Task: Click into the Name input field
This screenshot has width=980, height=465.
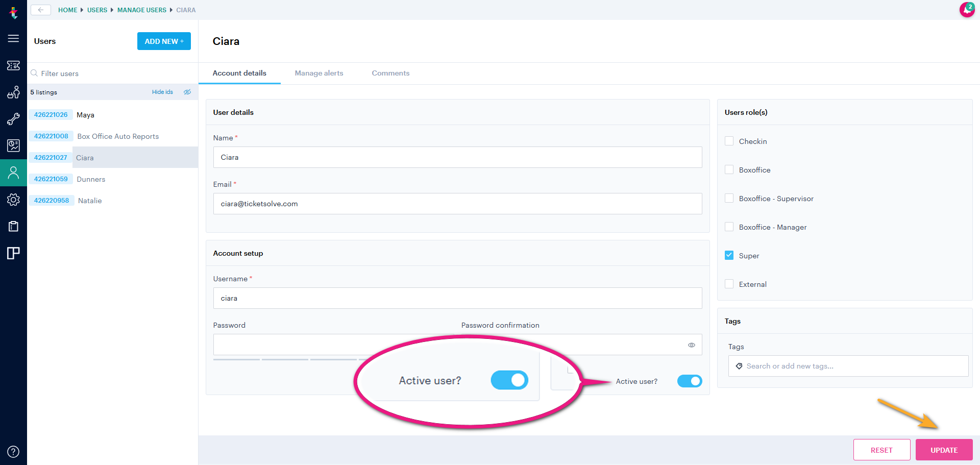Action: point(457,157)
